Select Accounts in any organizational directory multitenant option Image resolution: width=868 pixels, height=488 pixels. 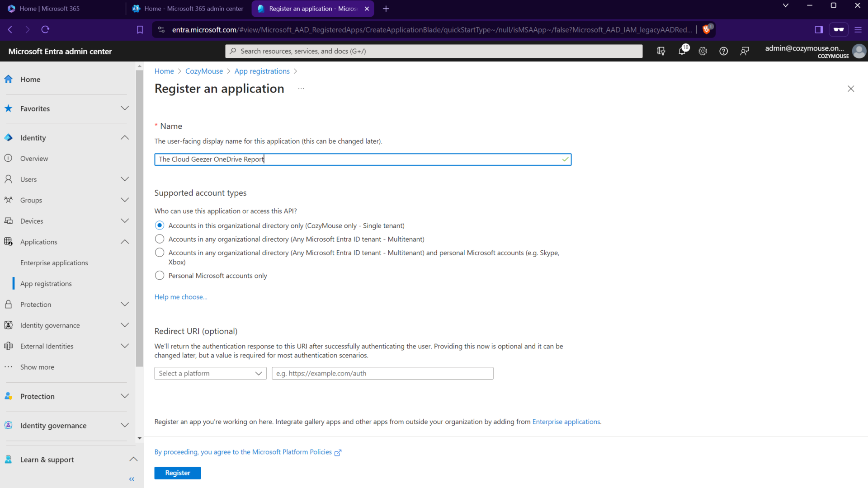(x=159, y=239)
